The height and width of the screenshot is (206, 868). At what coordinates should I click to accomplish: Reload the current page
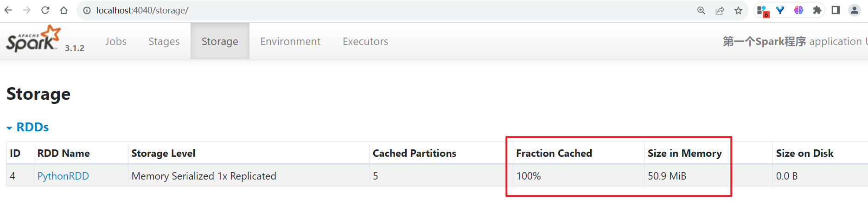click(45, 10)
